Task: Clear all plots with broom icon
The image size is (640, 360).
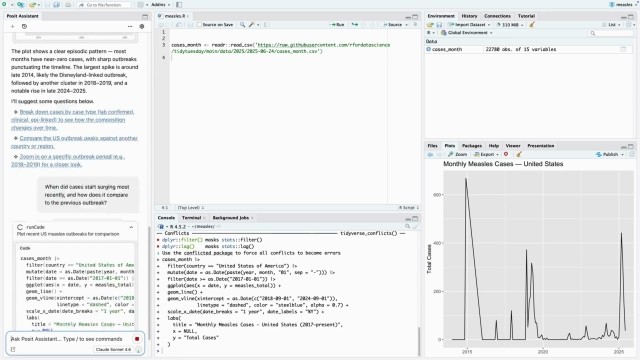Action: click(519, 154)
